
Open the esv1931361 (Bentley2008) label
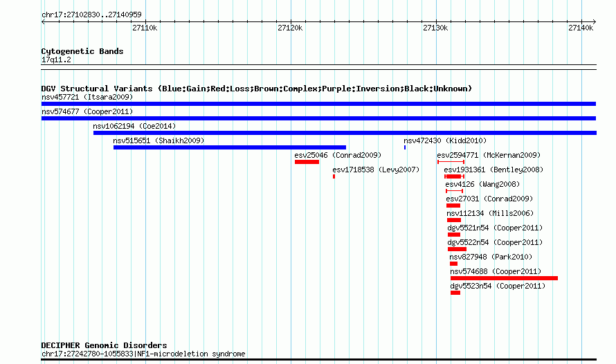[x=493, y=170]
